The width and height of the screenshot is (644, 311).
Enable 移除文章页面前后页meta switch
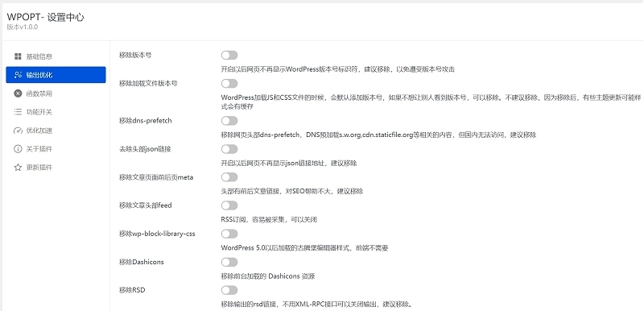point(229,177)
